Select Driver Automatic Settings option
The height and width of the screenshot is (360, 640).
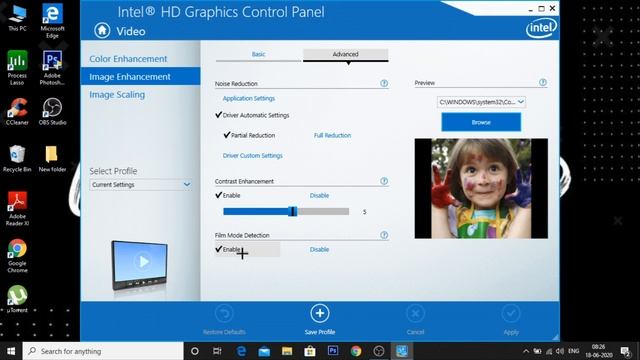(x=252, y=115)
